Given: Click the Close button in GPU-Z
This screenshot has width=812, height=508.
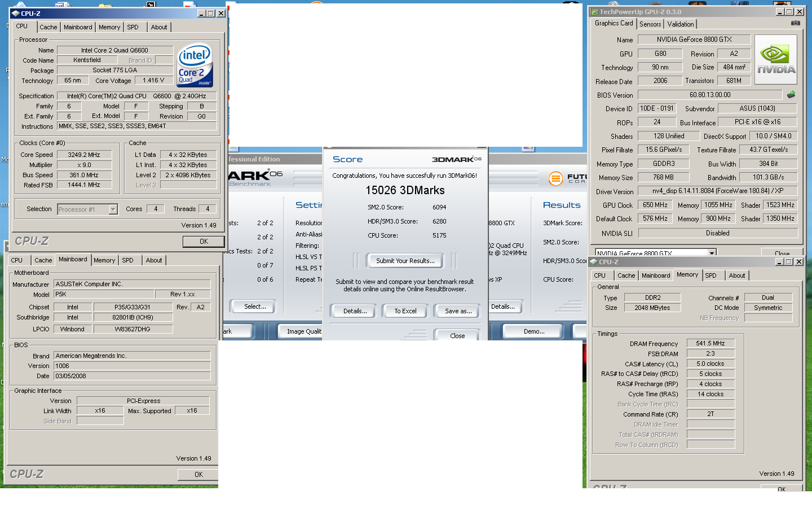Looking at the screenshot, I should click(782, 253).
